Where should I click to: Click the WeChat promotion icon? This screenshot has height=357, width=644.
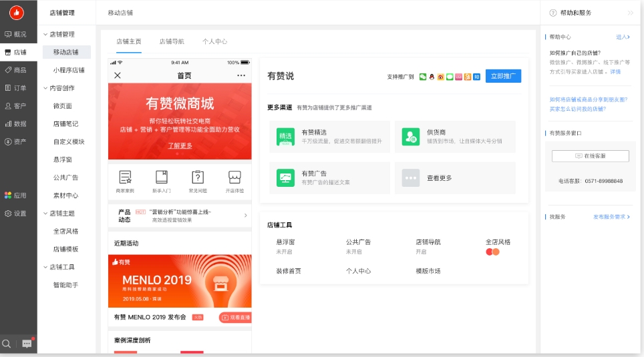pos(423,77)
